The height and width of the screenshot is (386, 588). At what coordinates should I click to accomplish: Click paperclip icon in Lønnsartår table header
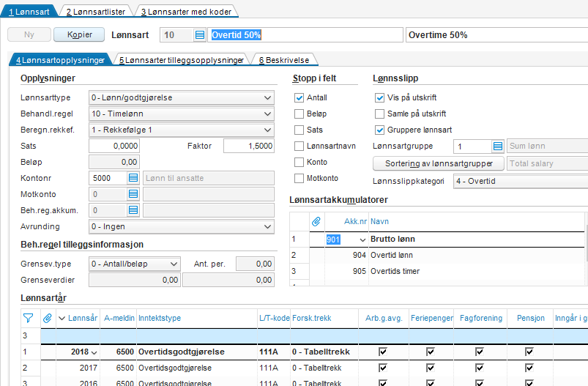tap(48, 318)
